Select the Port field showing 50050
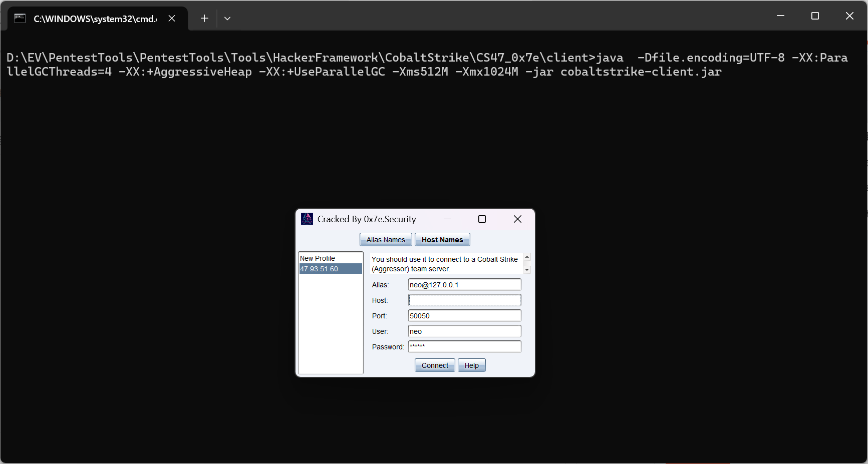 [464, 315]
